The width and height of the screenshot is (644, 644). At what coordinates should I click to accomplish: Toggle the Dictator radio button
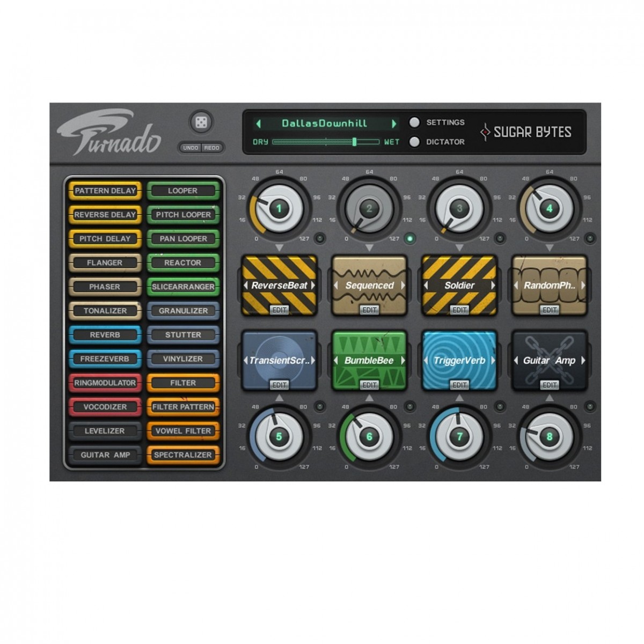(x=414, y=142)
